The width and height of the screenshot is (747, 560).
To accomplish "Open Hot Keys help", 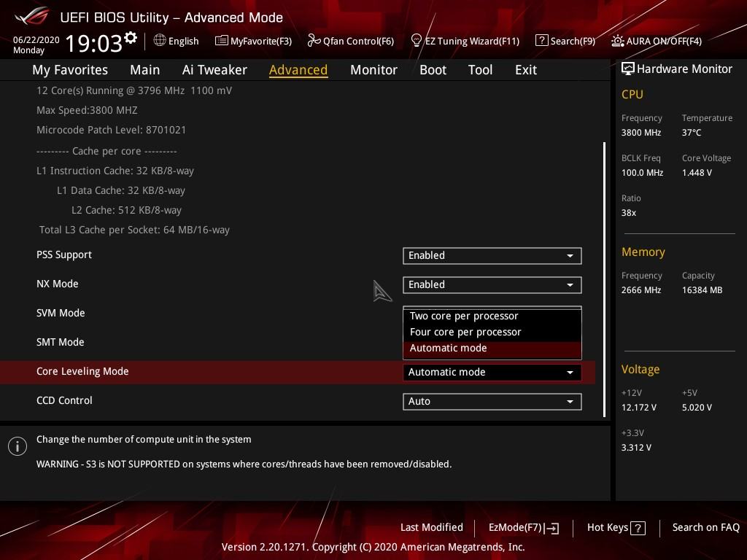I will [616, 528].
